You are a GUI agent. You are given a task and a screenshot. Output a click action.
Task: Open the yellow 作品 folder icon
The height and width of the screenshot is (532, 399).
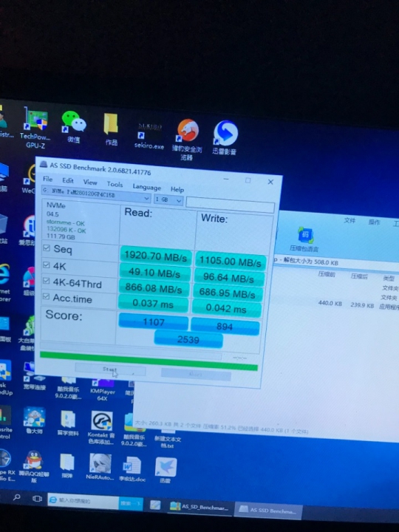pyautogui.click(x=111, y=129)
